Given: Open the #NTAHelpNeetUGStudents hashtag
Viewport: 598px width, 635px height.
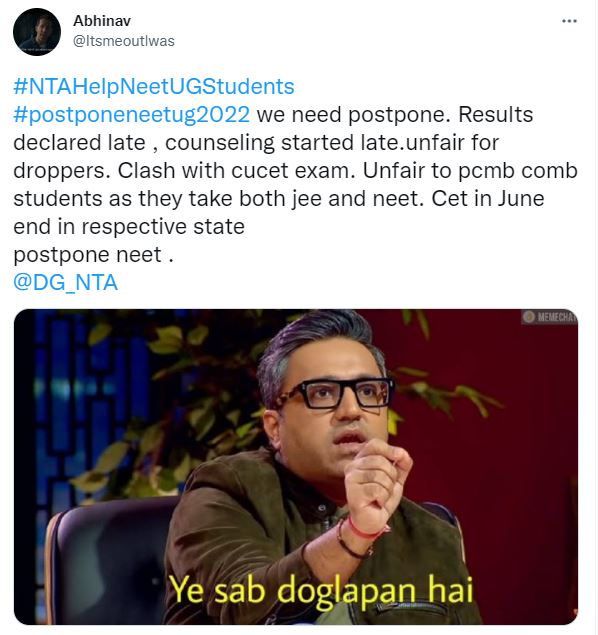Looking at the screenshot, I should pyautogui.click(x=154, y=87).
